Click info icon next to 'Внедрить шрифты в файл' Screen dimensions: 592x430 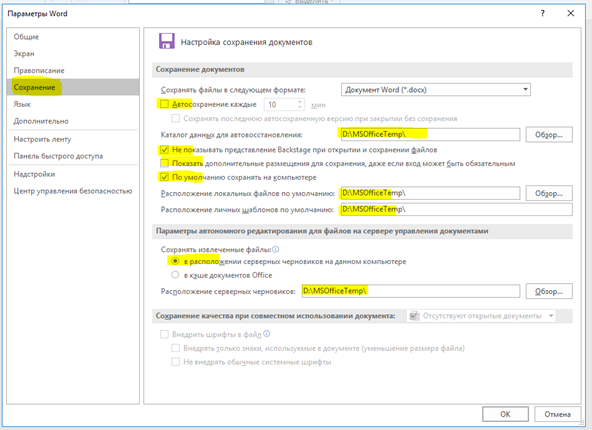point(267,334)
